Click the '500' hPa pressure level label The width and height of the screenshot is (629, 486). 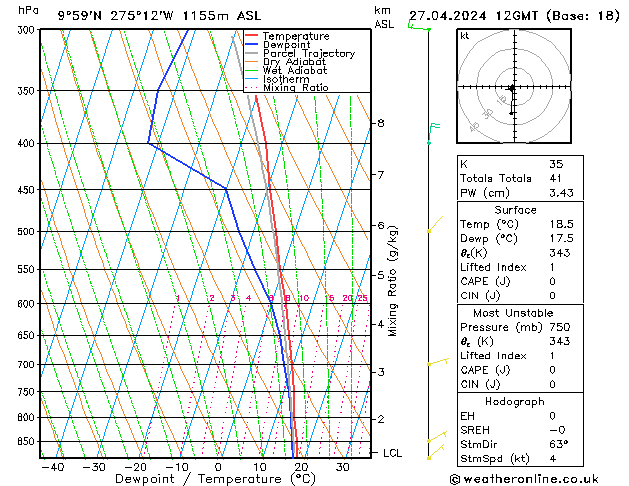click(x=28, y=231)
